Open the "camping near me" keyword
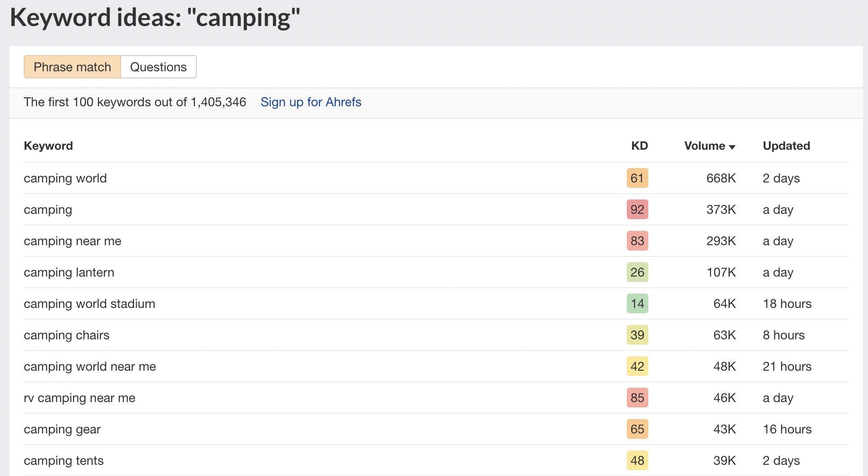Viewport: 868px width, 476px height. pyautogui.click(x=72, y=241)
